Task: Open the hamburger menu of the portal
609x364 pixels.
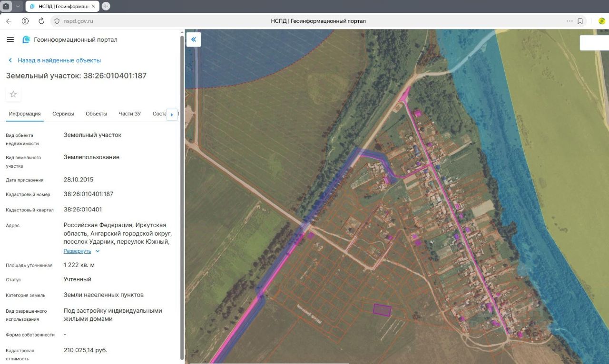Action: tap(10, 39)
